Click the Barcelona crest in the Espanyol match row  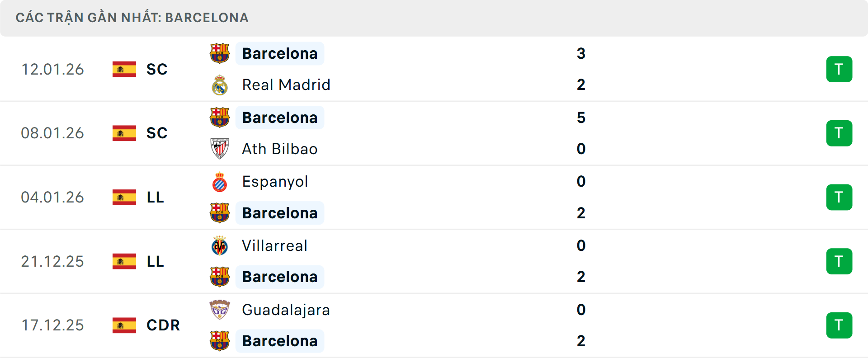[220, 213]
